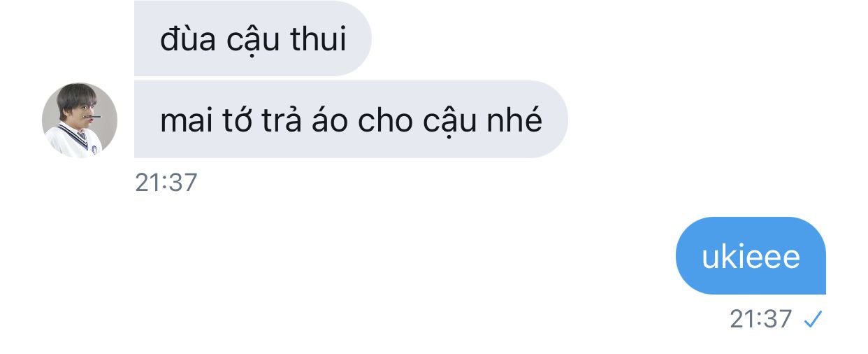
Task: Select the "đùa cậu thui" message bubble
Action: (x=253, y=38)
